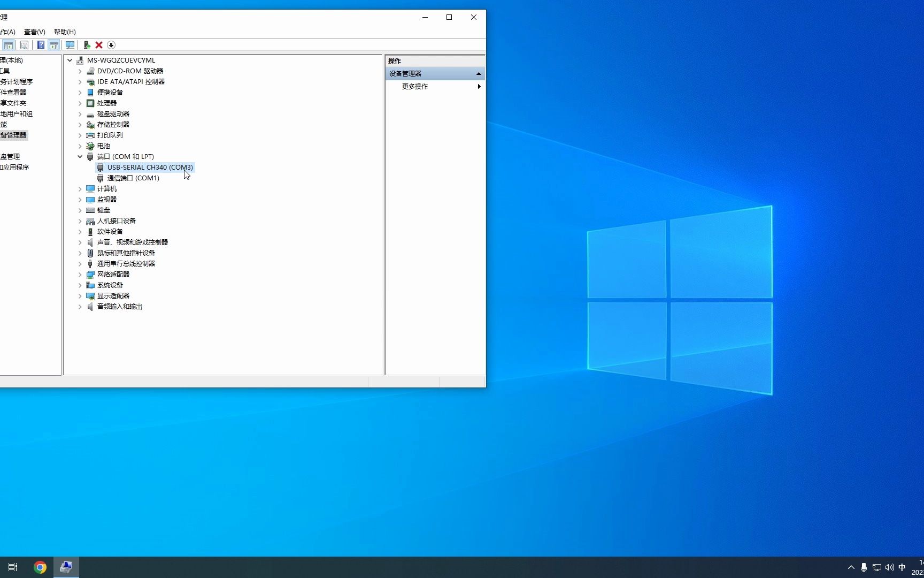
Task: Open the 查看(V) menu
Action: tap(35, 32)
